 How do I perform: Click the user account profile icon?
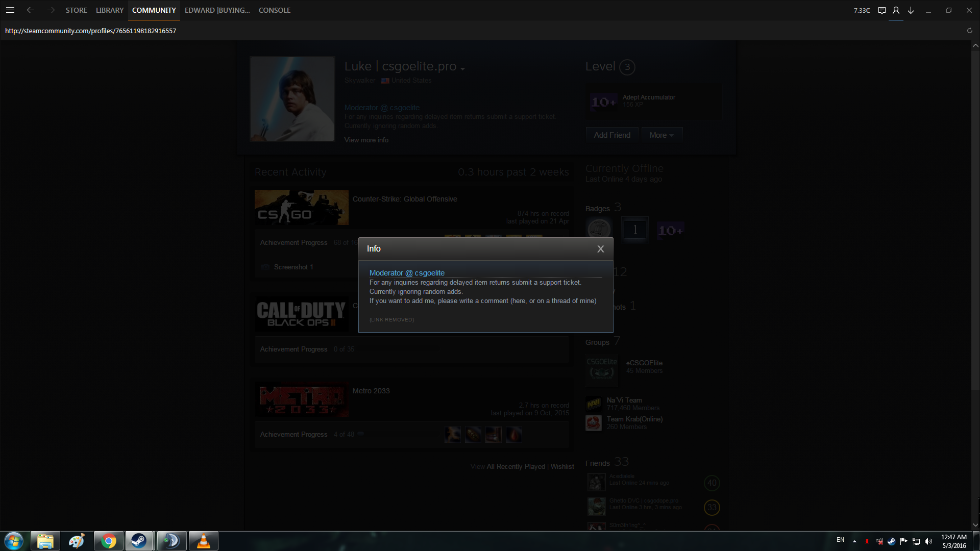tap(896, 10)
